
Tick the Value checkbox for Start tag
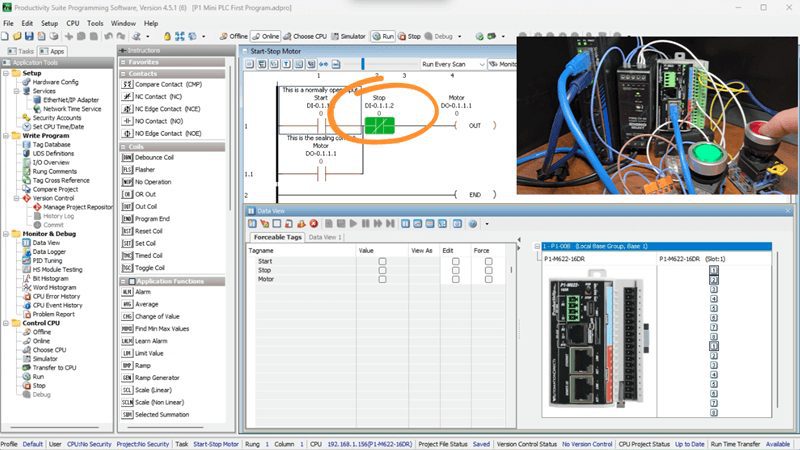382,261
